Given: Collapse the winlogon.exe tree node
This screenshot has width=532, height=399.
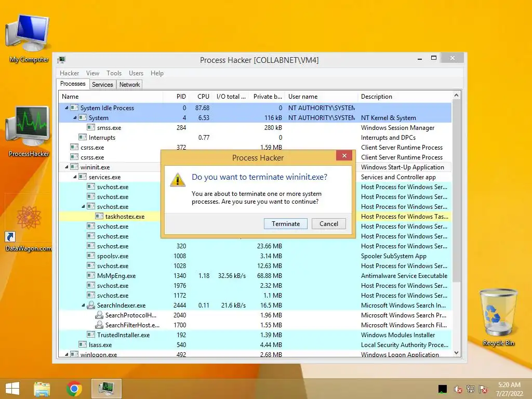Looking at the screenshot, I should [66, 354].
